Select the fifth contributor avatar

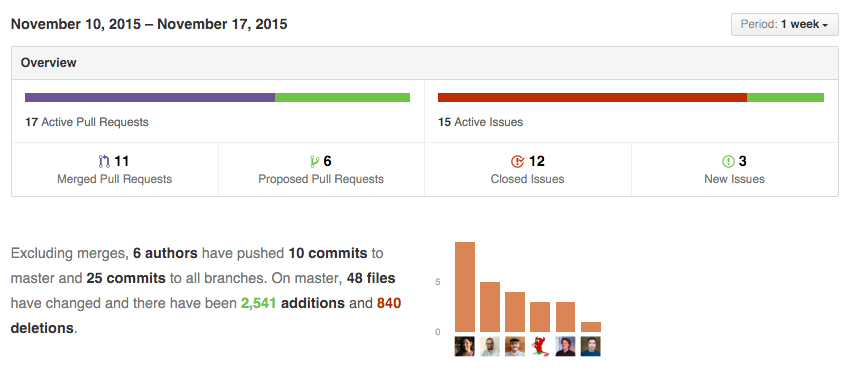pos(565,346)
